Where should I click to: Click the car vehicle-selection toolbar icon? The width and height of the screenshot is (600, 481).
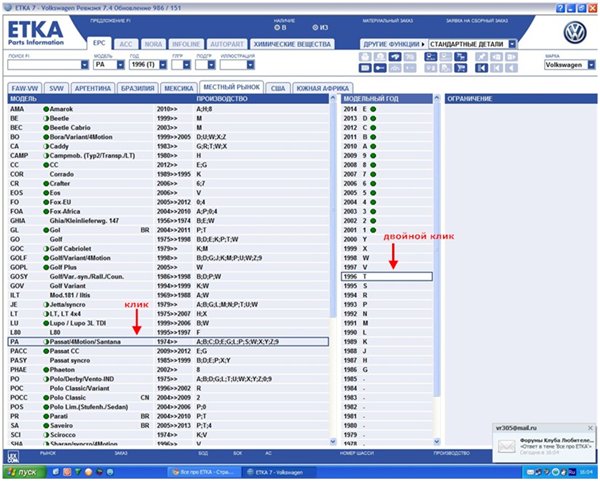click(x=395, y=57)
